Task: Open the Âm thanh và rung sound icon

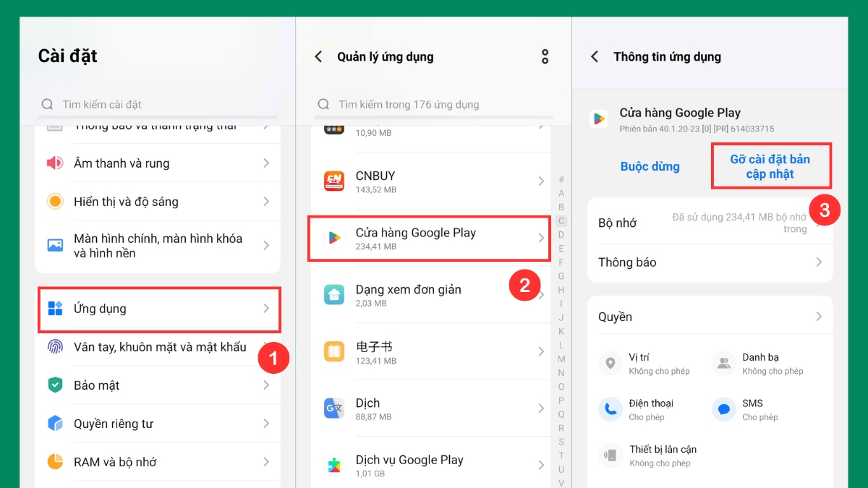Action: (x=55, y=163)
